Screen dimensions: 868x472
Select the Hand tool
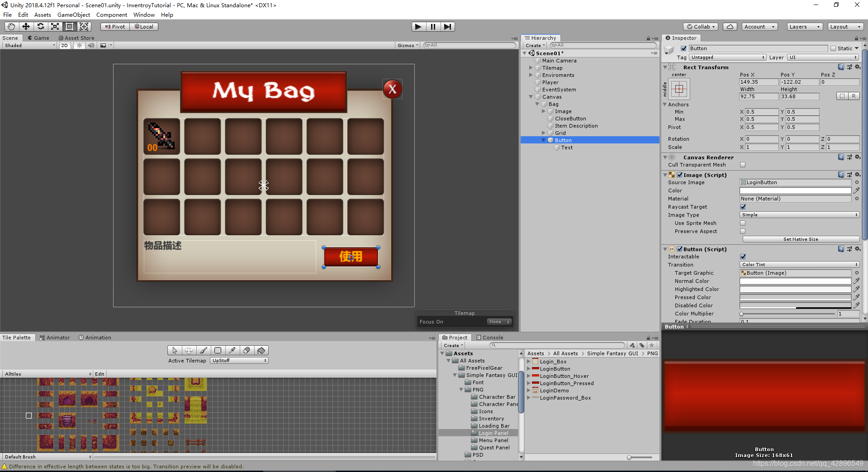[11, 26]
